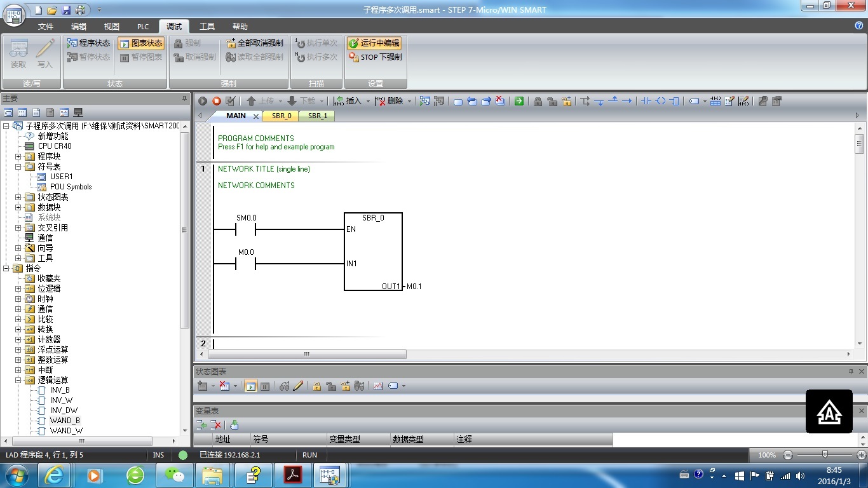868x488 pixels.
Task: Click the red Stop PLC icon in editor toolbar
Action: [x=217, y=101]
